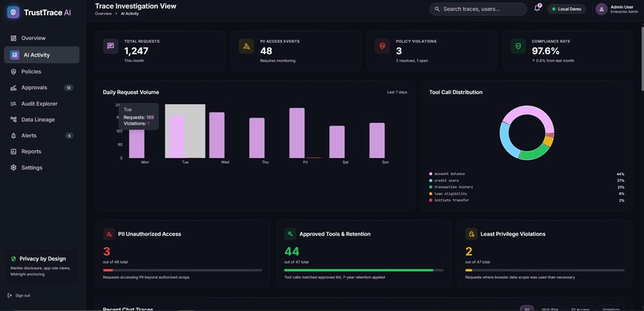
Task: Click the tall Fri bar in chart
Action: point(297,133)
